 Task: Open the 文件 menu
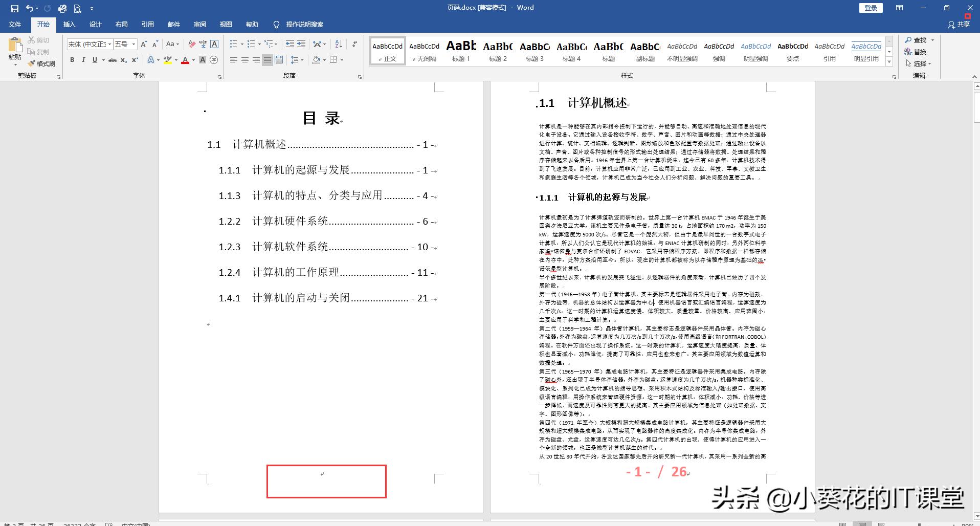coord(15,24)
